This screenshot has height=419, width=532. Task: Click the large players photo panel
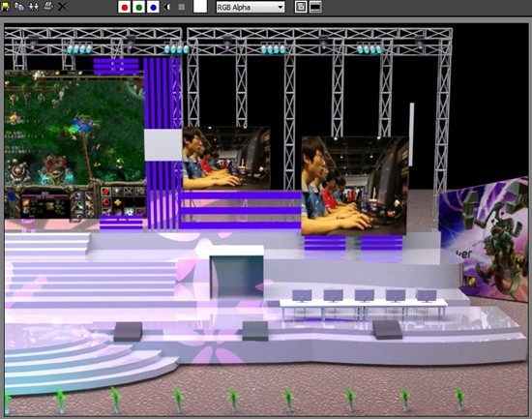click(x=355, y=186)
